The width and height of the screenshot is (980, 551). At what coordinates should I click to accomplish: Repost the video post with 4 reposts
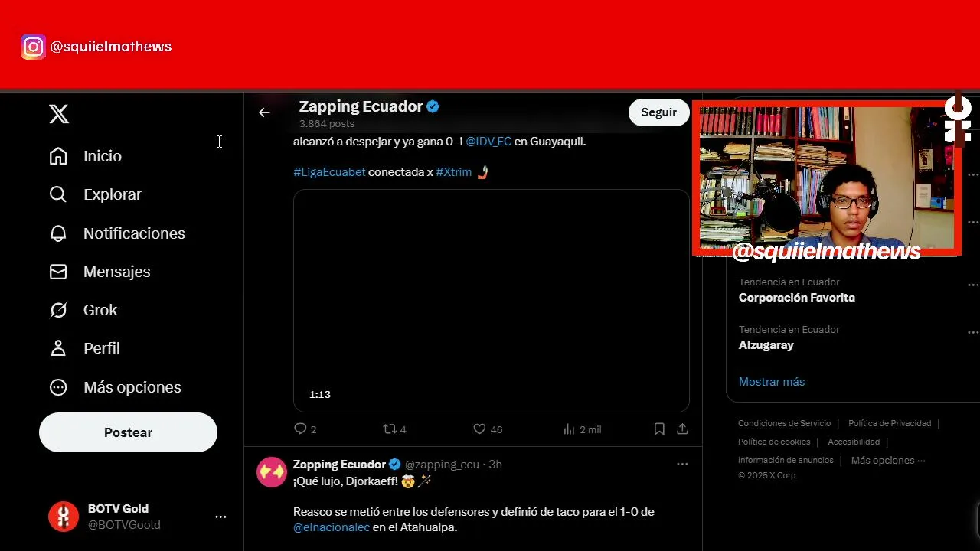point(394,429)
